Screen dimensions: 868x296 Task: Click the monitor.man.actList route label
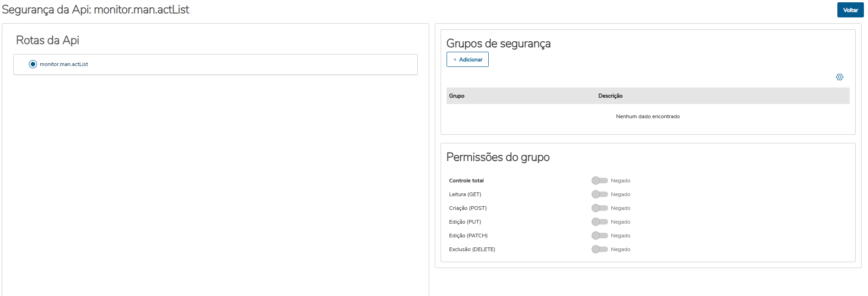(64, 64)
